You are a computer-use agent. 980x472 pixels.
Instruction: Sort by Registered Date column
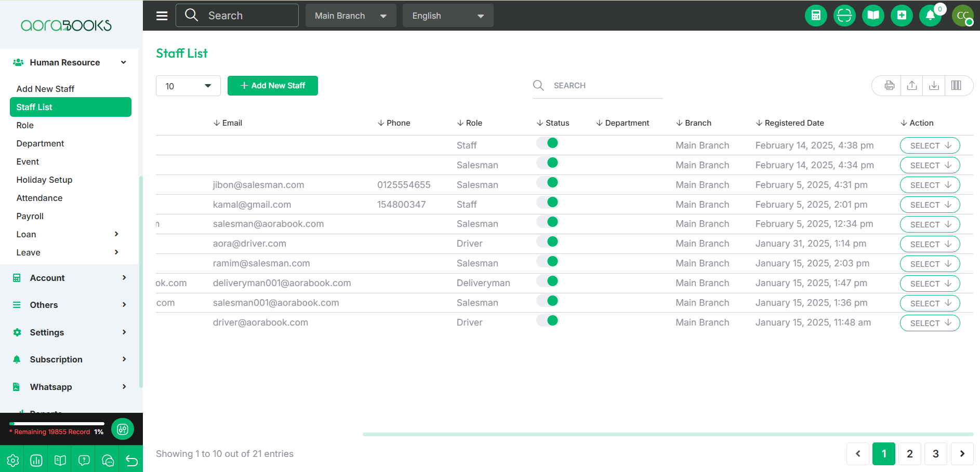tap(790, 123)
